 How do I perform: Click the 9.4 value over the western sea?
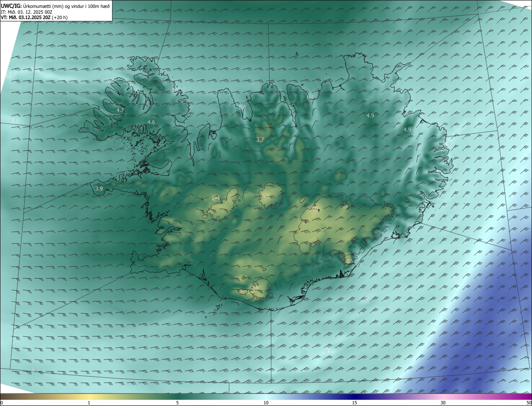(12, 120)
